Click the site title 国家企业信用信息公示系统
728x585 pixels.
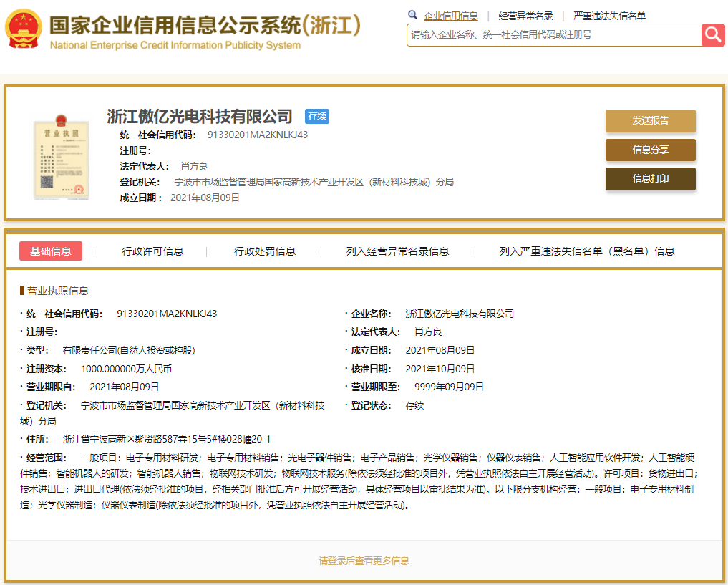pyautogui.click(x=205, y=25)
